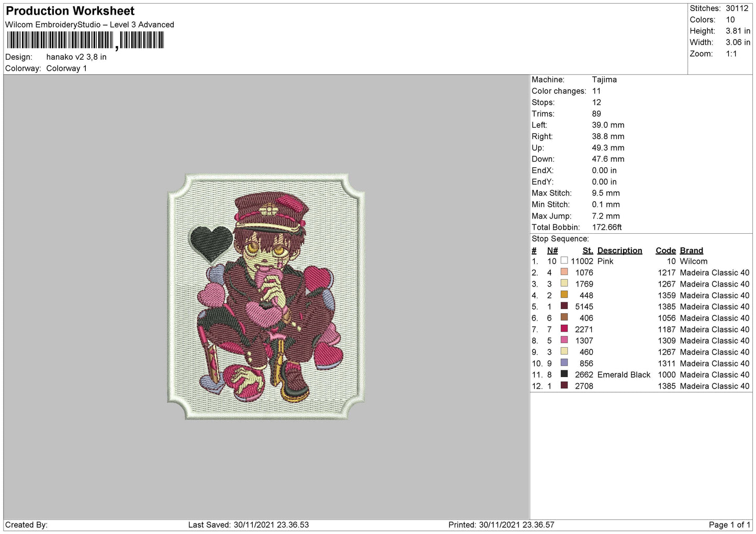Click the Min Stitch value 0.1 mm
756x534 pixels.
606,204
